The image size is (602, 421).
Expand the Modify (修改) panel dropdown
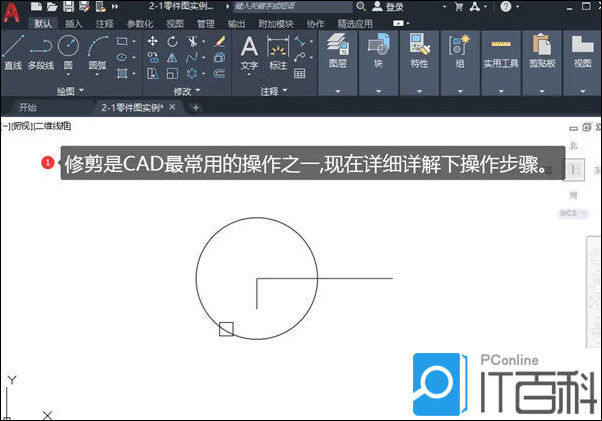[x=187, y=91]
